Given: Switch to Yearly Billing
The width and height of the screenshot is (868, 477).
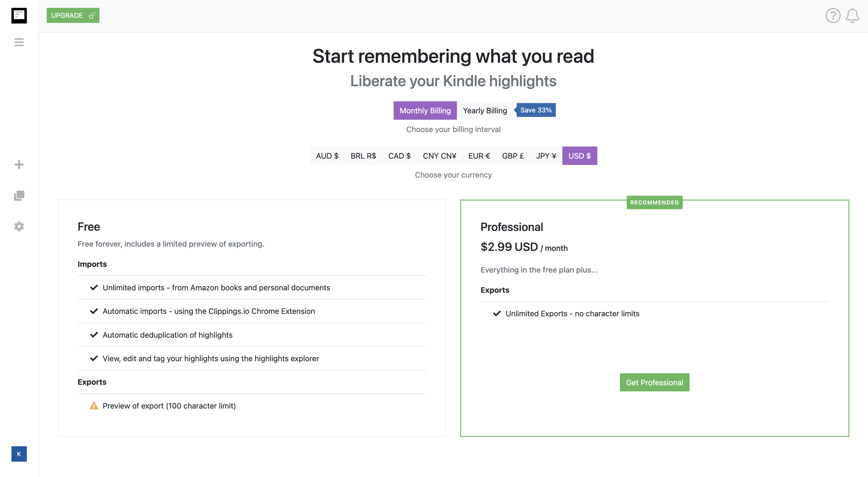Looking at the screenshot, I should [485, 110].
